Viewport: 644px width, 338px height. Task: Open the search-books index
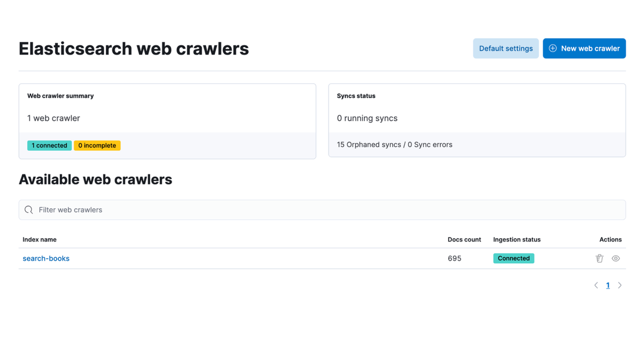coord(46,258)
